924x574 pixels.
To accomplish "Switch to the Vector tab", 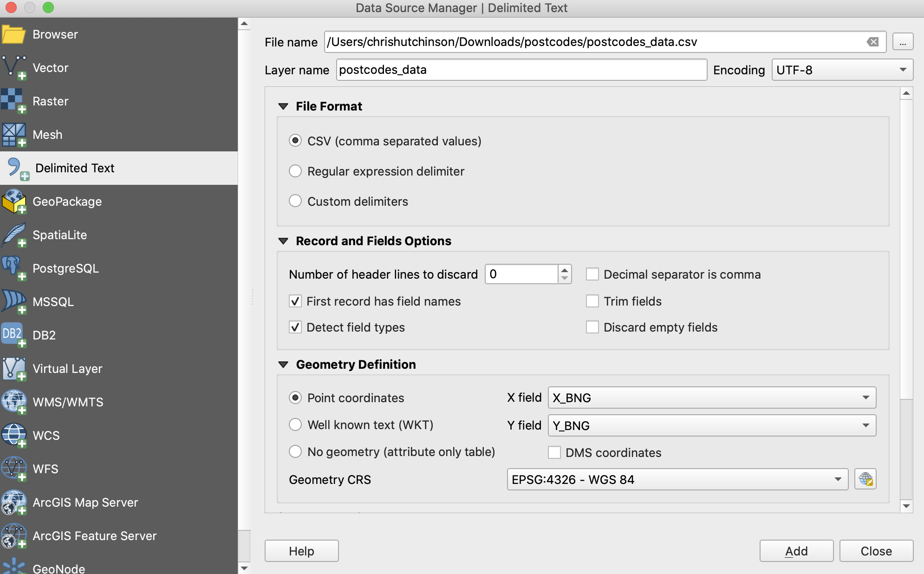I will pos(50,68).
